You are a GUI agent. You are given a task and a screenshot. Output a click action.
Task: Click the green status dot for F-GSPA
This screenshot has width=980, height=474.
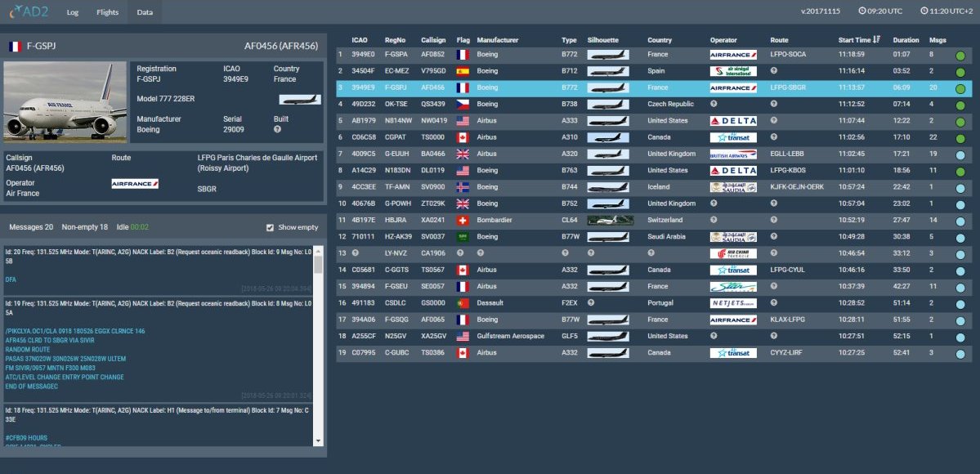click(960, 56)
